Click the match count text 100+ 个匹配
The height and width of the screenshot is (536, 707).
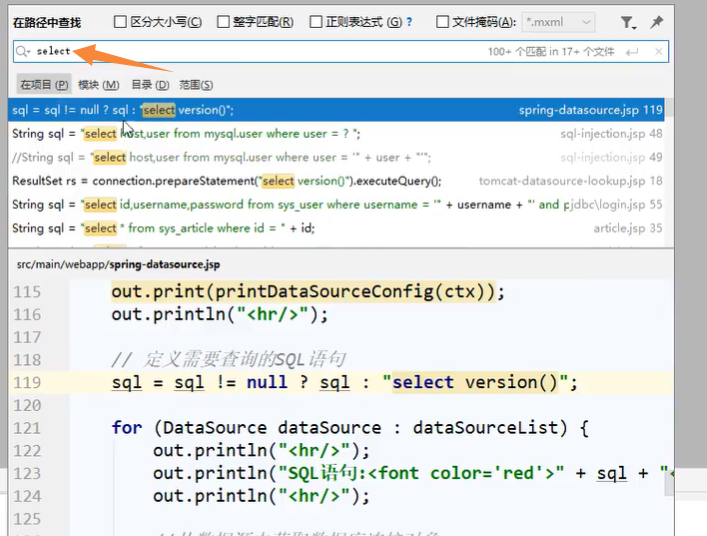pyautogui.click(x=551, y=52)
